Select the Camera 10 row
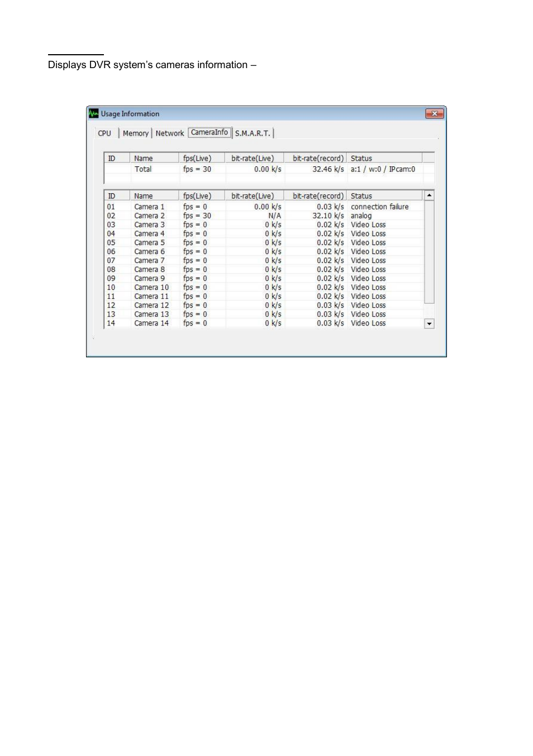Image resolution: width=533 pixels, height=756 pixels. (264, 287)
